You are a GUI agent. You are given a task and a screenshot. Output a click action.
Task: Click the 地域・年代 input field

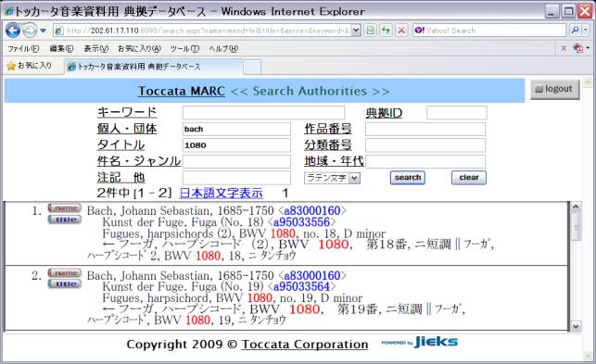click(425, 161)
